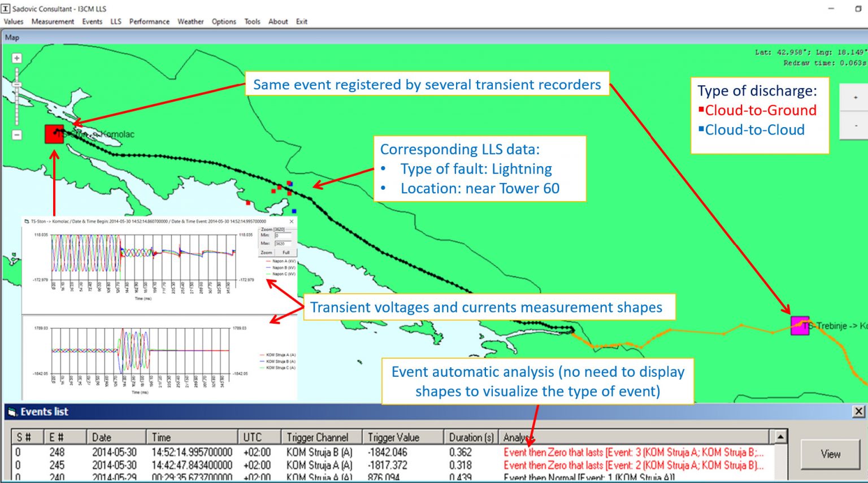
Task: Select the Events menu item
Action: click(92, 21)
